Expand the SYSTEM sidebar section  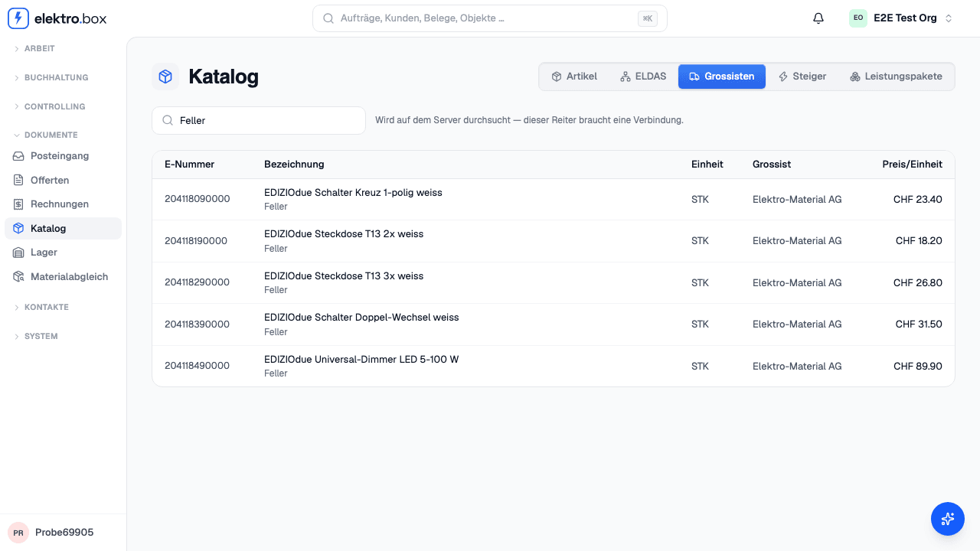click(x=63, y=336)
